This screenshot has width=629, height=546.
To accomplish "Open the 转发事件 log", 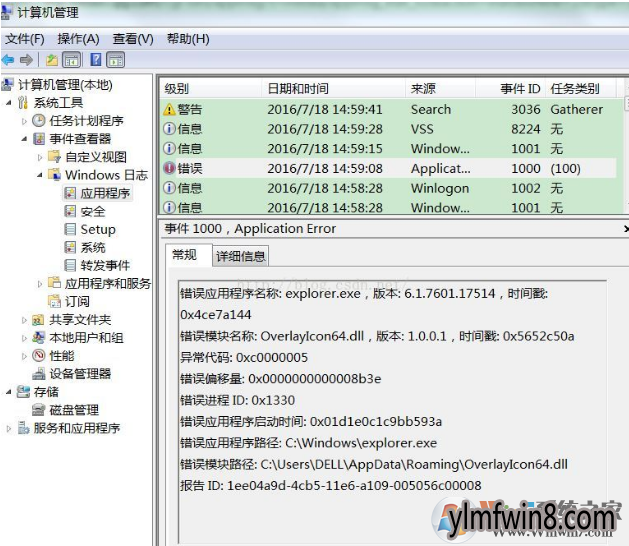I will (105, 265).
